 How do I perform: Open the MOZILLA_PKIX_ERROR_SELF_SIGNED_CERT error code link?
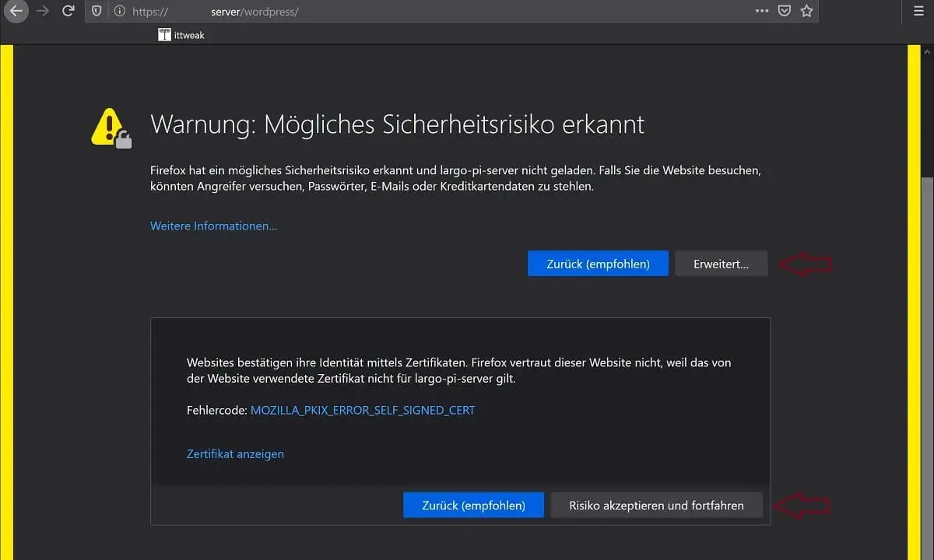coord(363,410)
